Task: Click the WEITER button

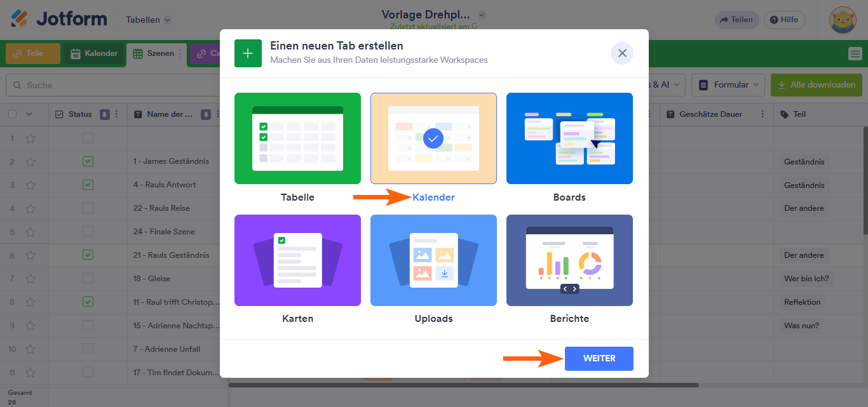Action: (x=599, y=359)
